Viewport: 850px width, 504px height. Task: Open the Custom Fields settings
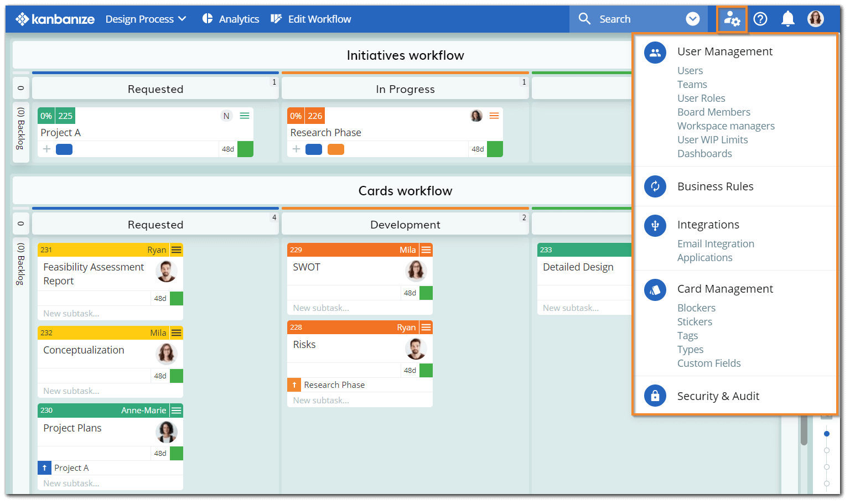(709, 363)
